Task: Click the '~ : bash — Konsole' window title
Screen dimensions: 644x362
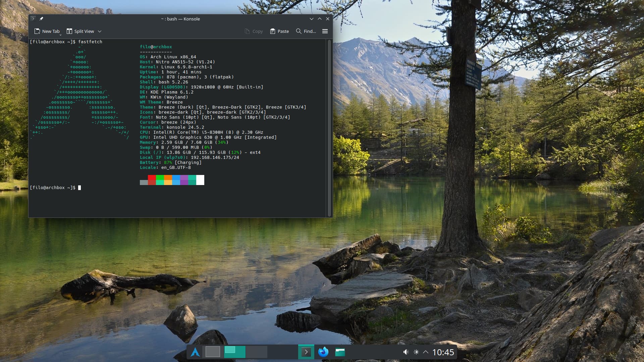Action: click(180, 19)
